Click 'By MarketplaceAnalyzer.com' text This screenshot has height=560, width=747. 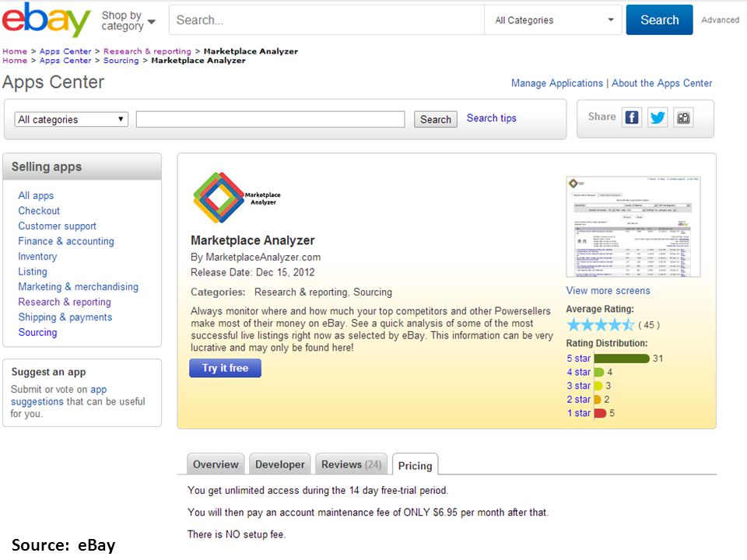click(255, 257)
